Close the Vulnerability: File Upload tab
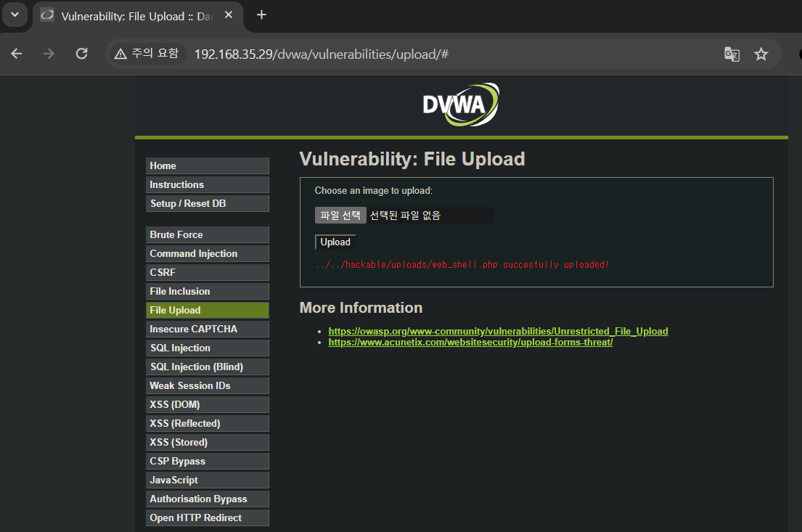Image resolution: width=802 pixels, height=532 pixels. click(229, 15)
